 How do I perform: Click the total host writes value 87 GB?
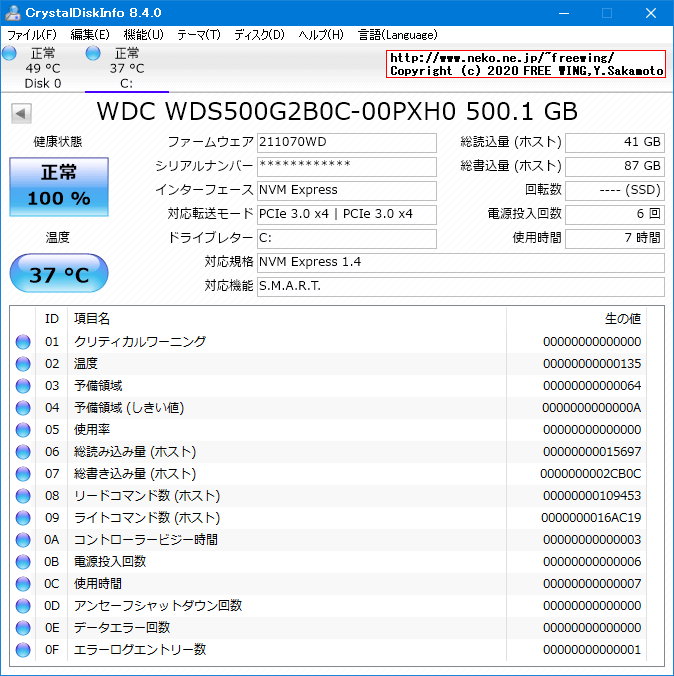614,167
